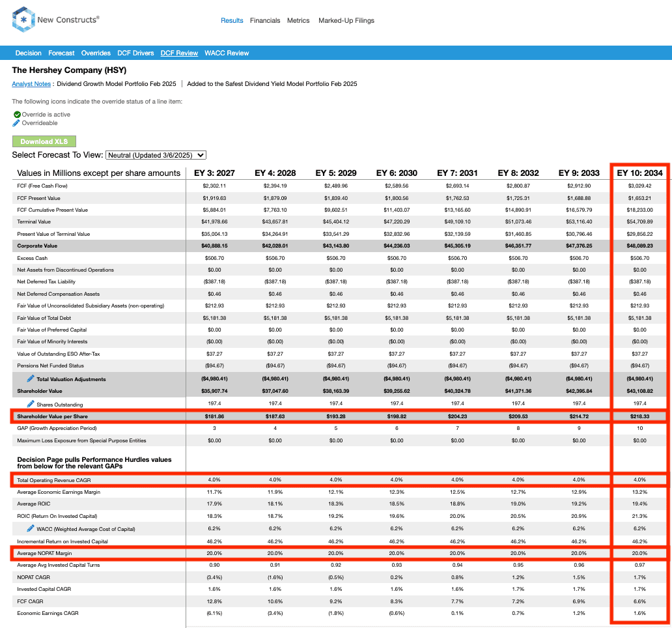672x628 pixels.
Task: Open the Marked-Up Filings tab
Action: 346,21
